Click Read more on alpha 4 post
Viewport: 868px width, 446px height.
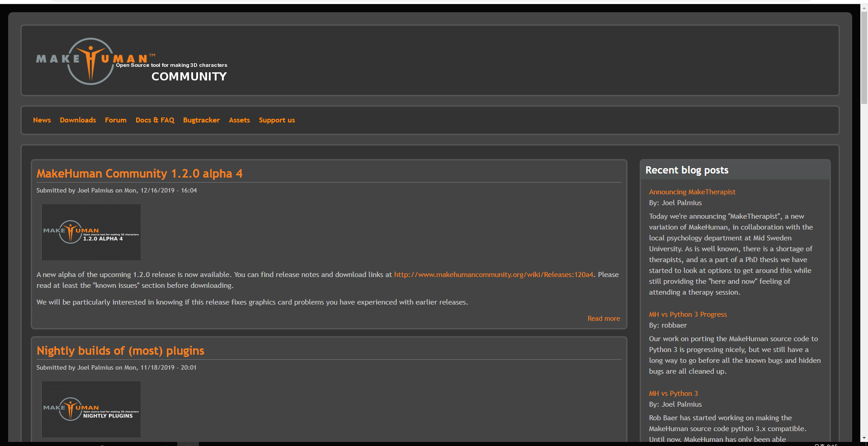(x=604, y=319)
